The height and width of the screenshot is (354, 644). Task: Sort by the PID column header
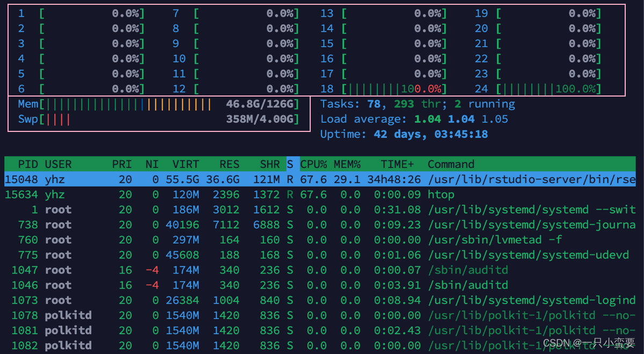[x=28, y=164]
